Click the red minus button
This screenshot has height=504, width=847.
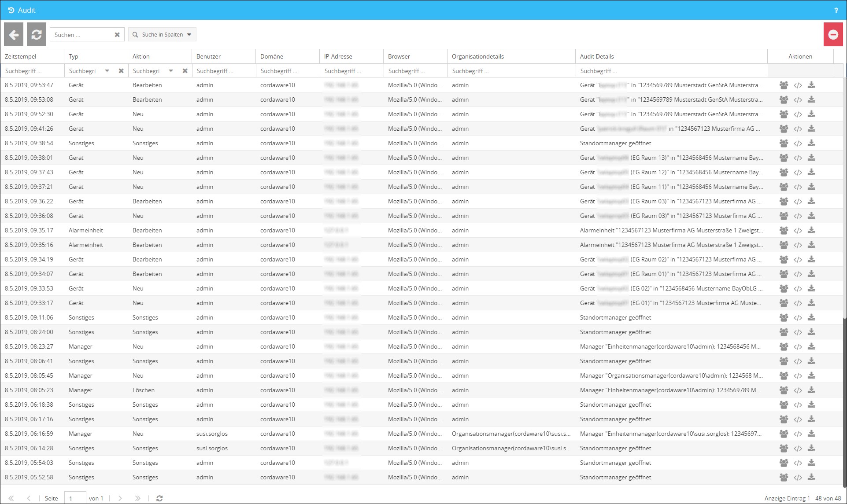pos(833,35)
